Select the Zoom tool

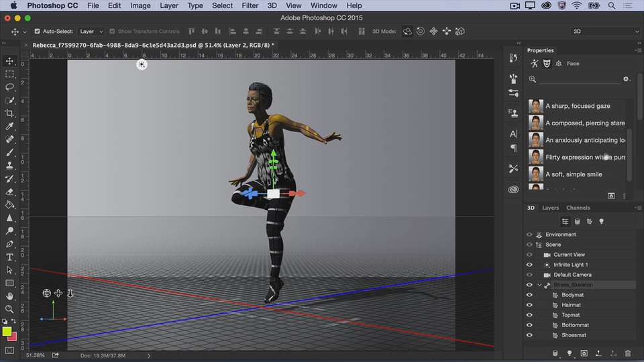coord(9,309)
